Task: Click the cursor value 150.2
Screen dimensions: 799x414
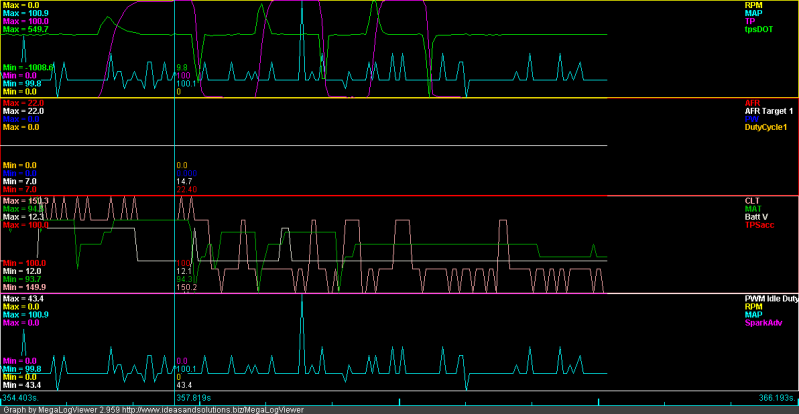Action: [x=187, y=287]
